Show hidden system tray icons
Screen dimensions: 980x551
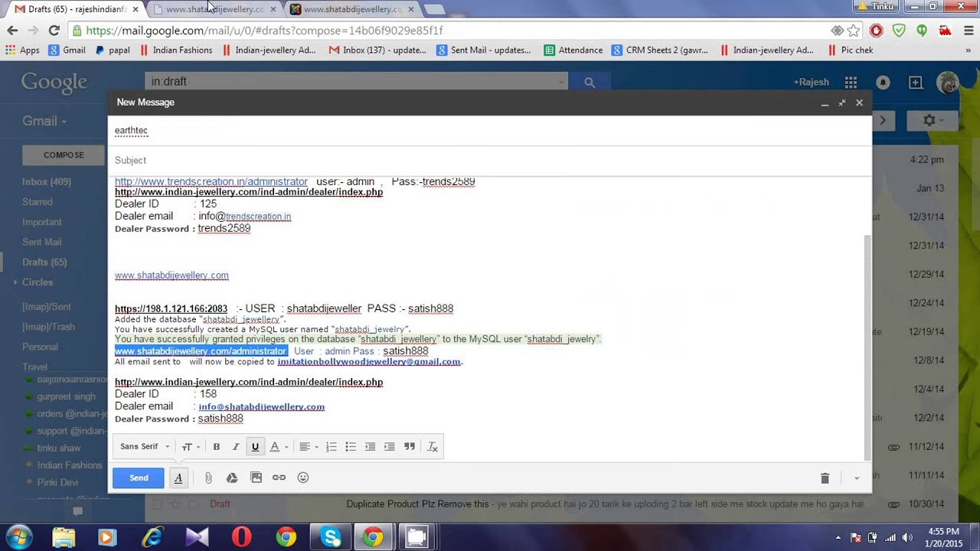pos(838,538)
